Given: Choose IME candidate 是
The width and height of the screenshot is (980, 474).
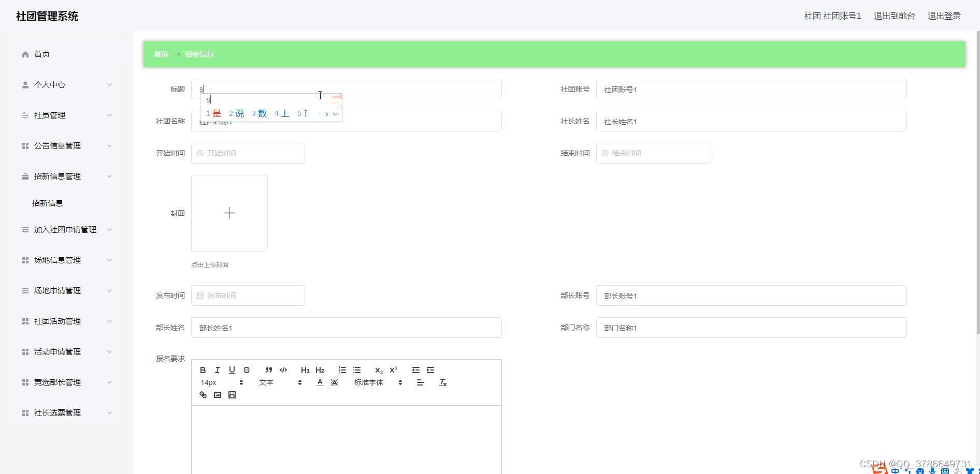Looking at the screenshot, I should (214, 113).
